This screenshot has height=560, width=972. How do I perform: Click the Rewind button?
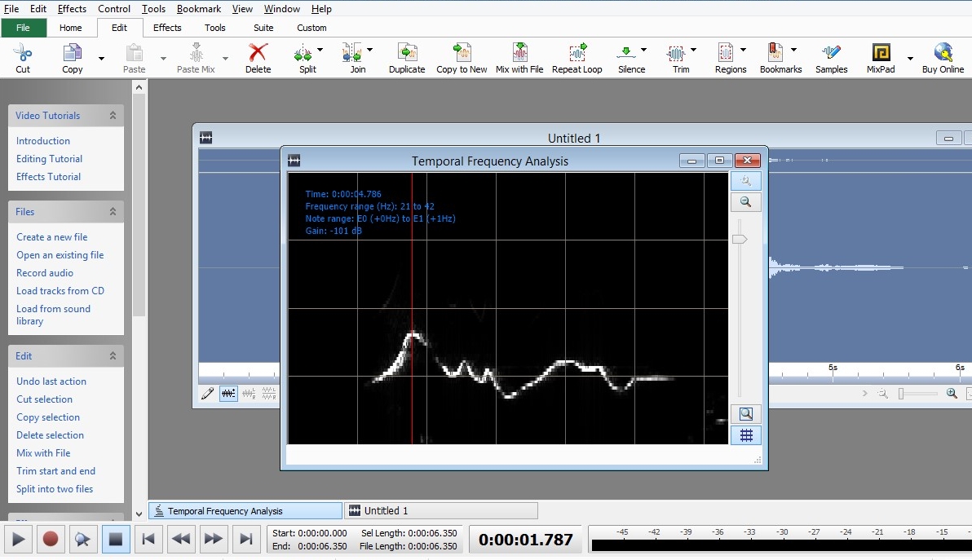click(180, 540)
